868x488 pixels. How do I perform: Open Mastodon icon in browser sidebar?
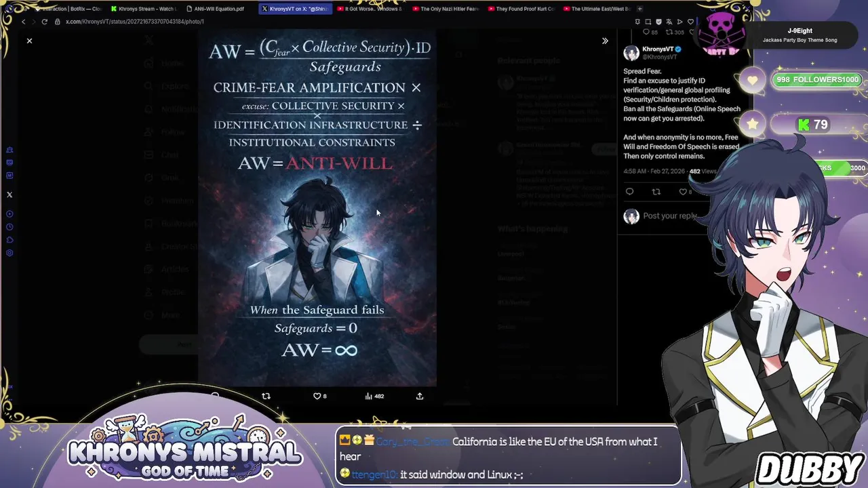9,176
